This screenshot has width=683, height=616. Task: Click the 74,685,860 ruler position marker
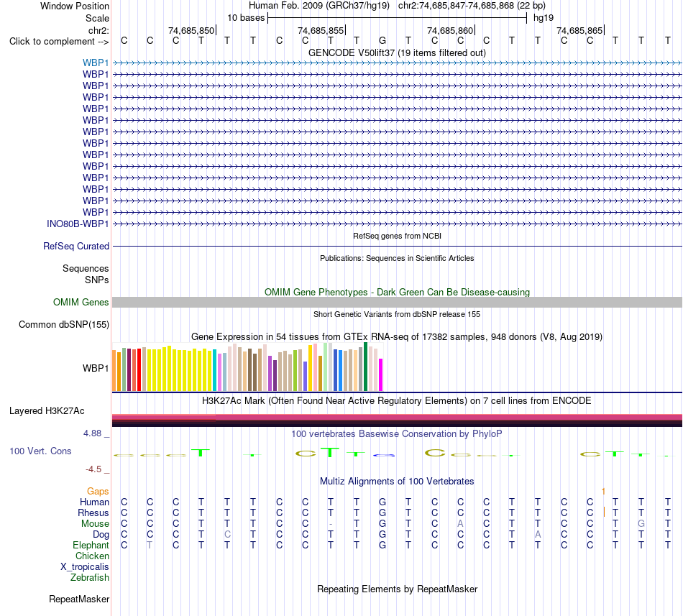[x=450, y=30]
